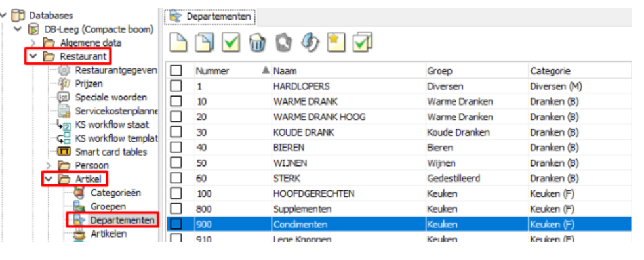Screen dimensions: 644x260
Task: Click the Databases icon in tree
Action: 18,16
